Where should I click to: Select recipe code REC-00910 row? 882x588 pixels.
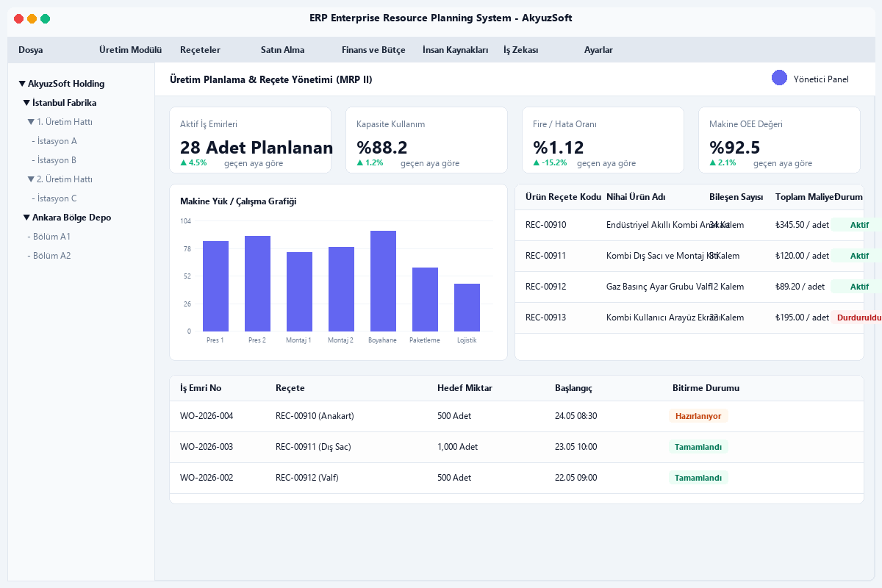pos(689,225)
